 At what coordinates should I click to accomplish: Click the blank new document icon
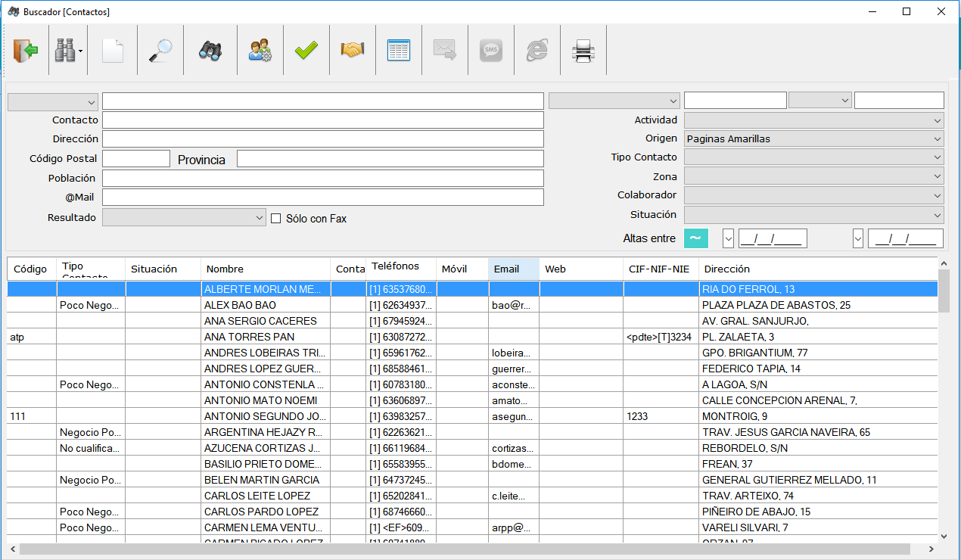click(x=113, y=51)
